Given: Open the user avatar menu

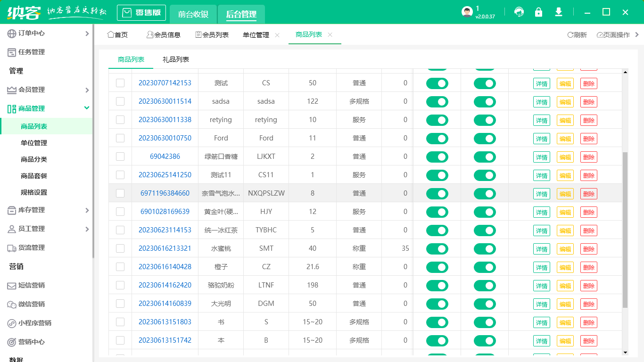Looking at the screenshot, I should point(467,11).
